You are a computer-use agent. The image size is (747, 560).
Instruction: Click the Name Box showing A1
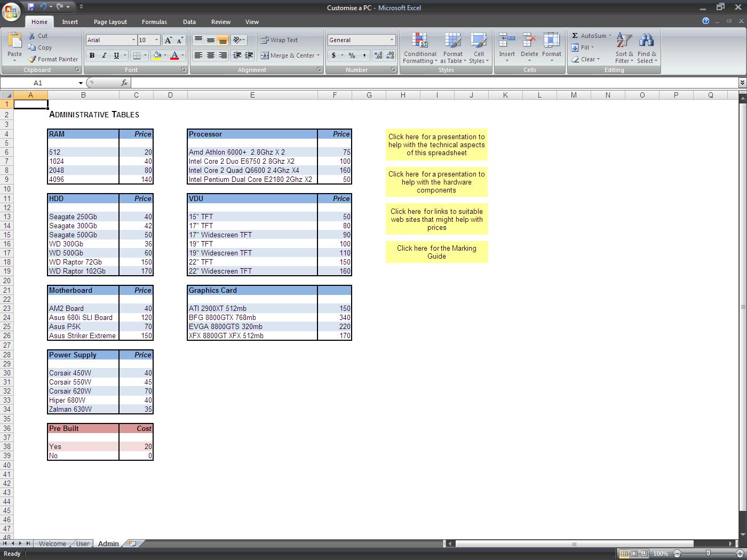pos(38,83)
